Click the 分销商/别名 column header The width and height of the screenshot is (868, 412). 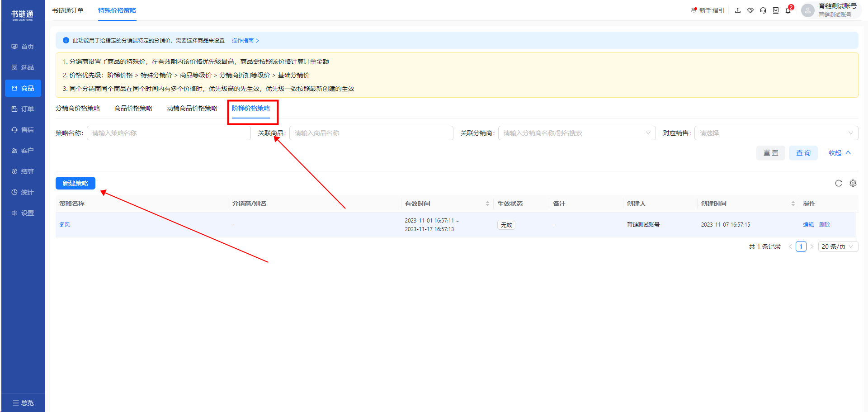pos(249,204)
